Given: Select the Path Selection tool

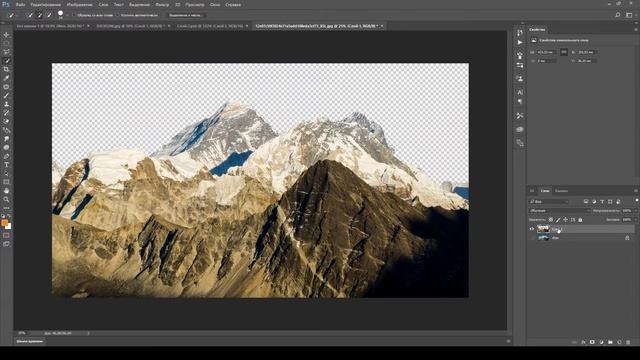Looking at the screenshot, I should click(6, 173).
